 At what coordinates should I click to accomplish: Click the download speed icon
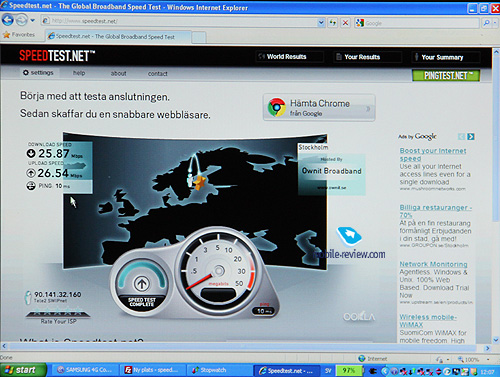pyautogui.click(x=31, y=154)
